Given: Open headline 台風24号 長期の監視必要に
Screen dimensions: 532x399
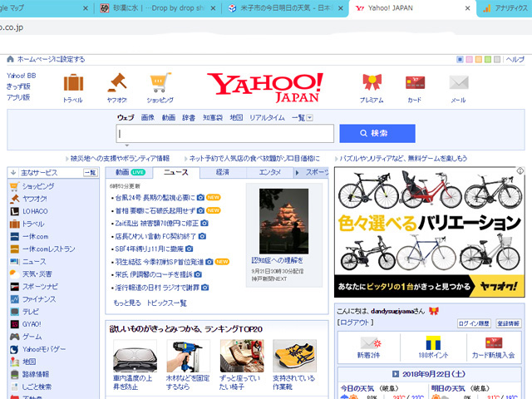Looking at the screenshot, I should pos(155,198).
